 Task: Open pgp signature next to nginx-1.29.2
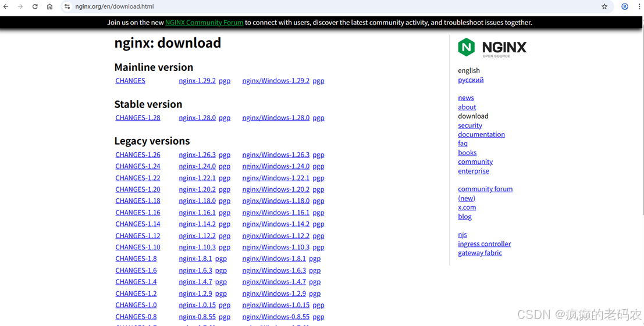click(224, 81)
